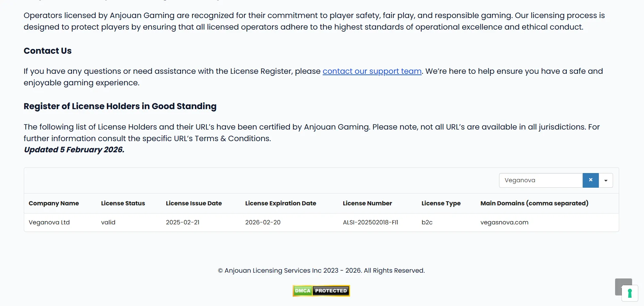
Task: Select license number ALSI-202502018-FI1
Action: 370,222
